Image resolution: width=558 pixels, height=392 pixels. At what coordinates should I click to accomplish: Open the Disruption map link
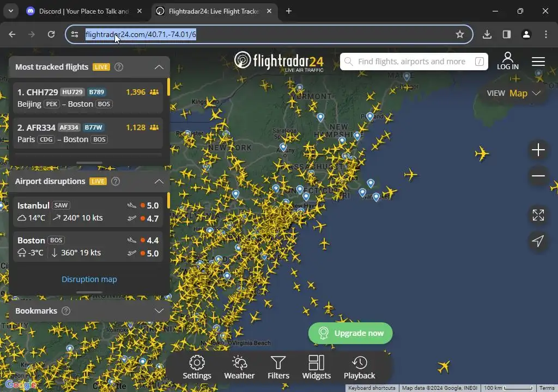pyautogui.click(x=89, y=279)
